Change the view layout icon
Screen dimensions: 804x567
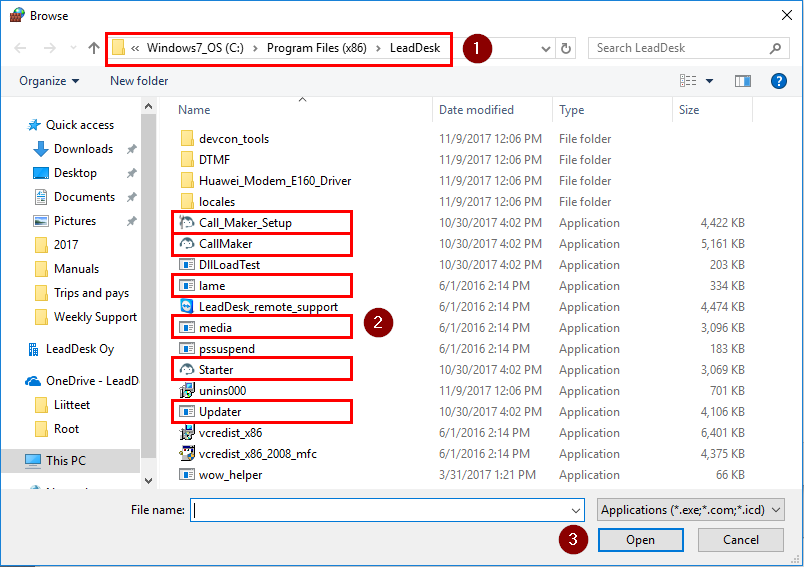tap(688, 81)
